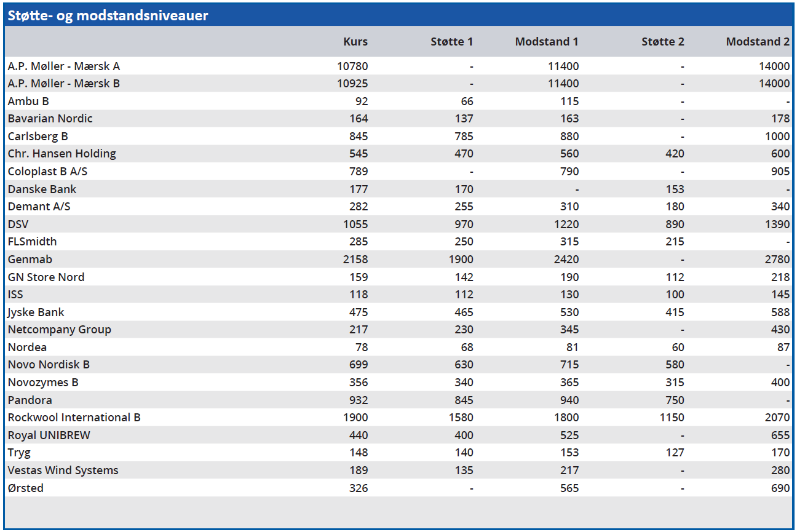The height and width of the screenshot is (532, 797).
Task: Click FLSmidth Støtte 2 value 215
Action: tap(675, 242)
